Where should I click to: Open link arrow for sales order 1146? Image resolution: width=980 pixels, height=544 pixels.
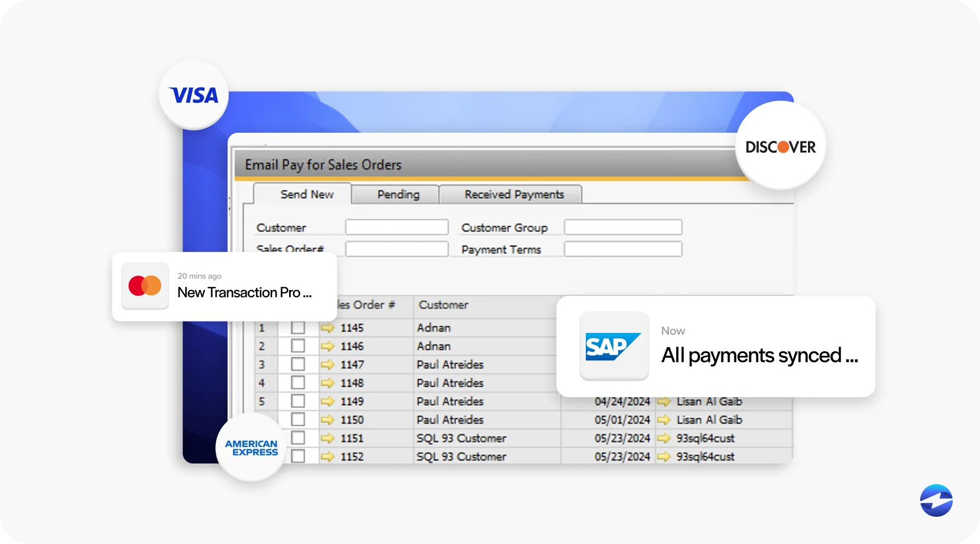(327, 346)
